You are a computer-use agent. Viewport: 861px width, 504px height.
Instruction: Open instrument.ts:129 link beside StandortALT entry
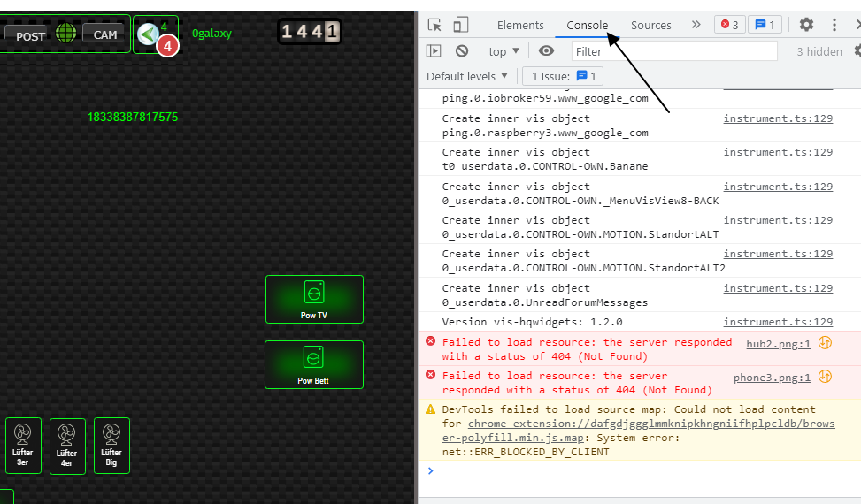(778, 220)
